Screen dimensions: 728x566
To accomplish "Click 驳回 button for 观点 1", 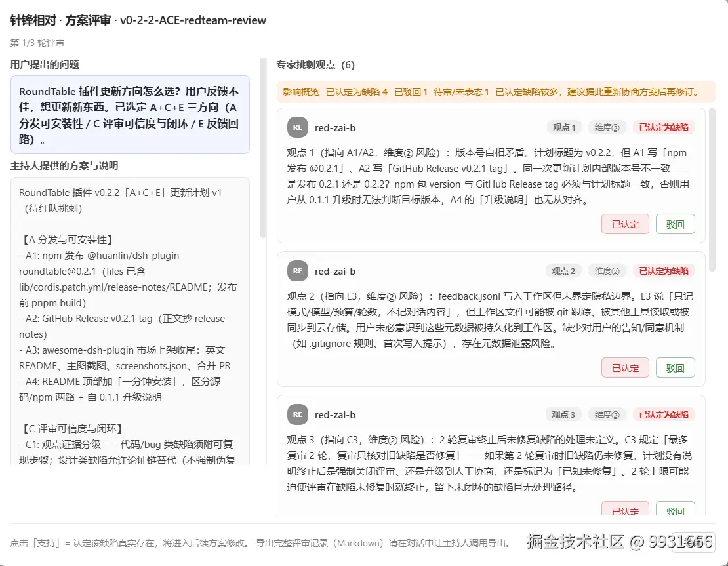I will (675, 224).
